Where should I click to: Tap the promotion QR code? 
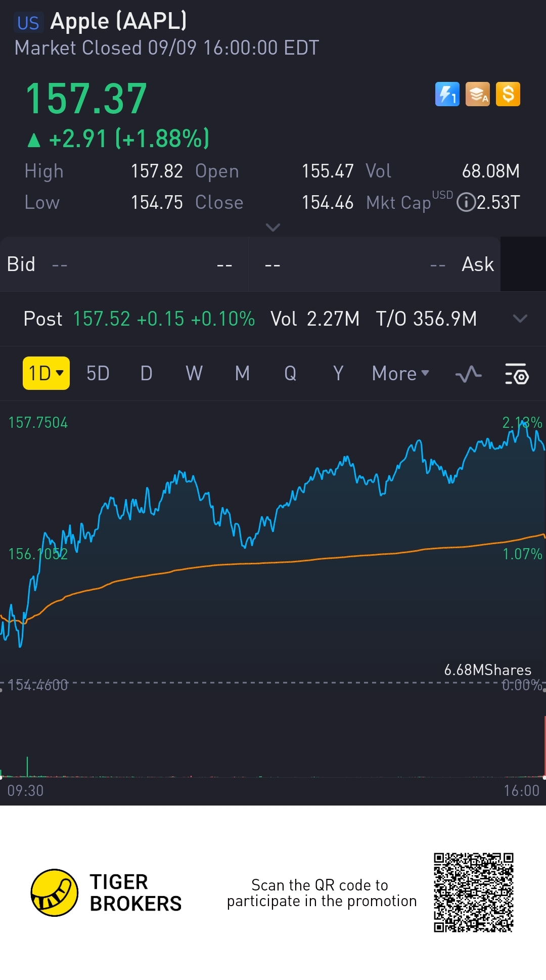[473, 893]
